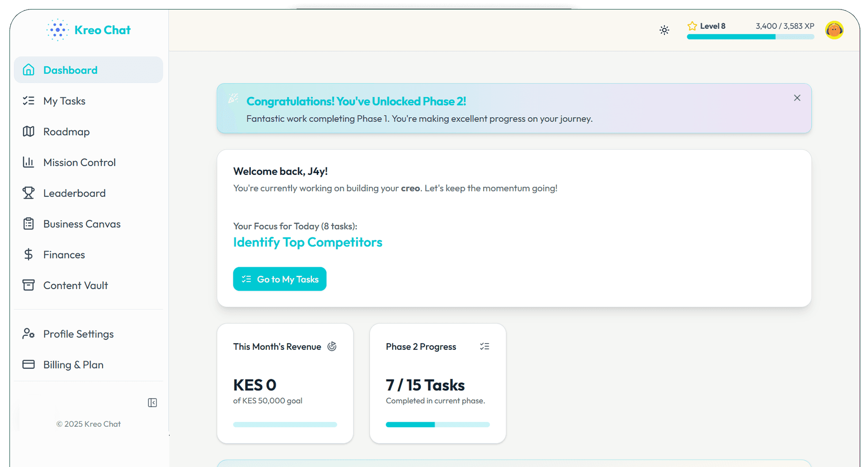Viewport: 868px width, 467px height.
Task: Open My Tasks in the sidebar
Action: pyautogui.click(x=64, y=101)
